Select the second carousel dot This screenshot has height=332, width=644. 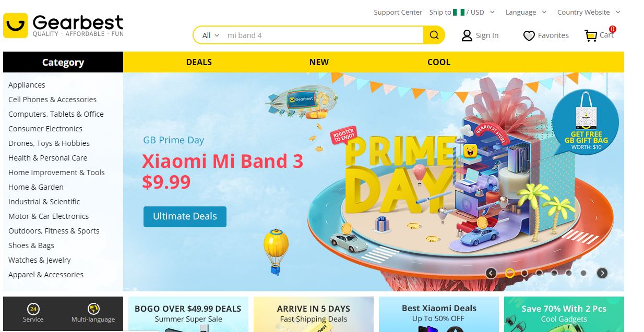click(526, 272)
